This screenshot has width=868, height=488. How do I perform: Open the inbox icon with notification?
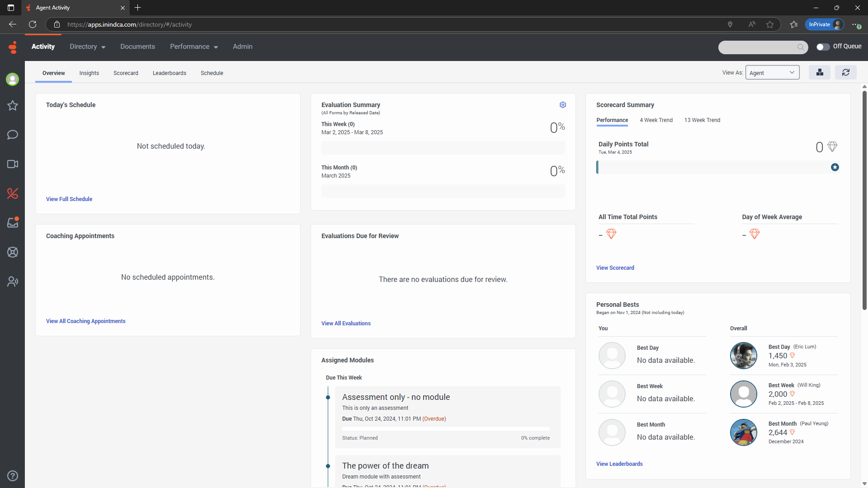(x=12, y=223)
